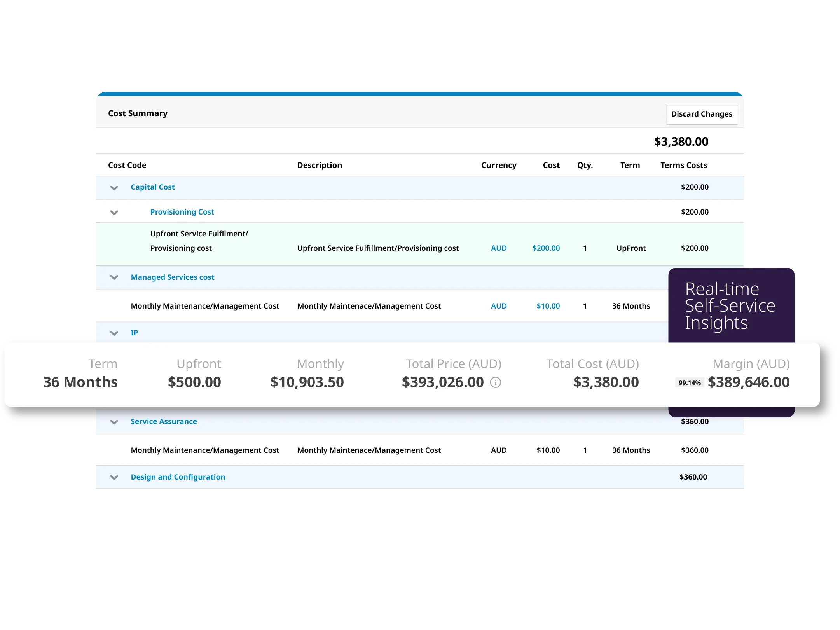
Task: Open the Managed Services cost link
Action: 172,277
